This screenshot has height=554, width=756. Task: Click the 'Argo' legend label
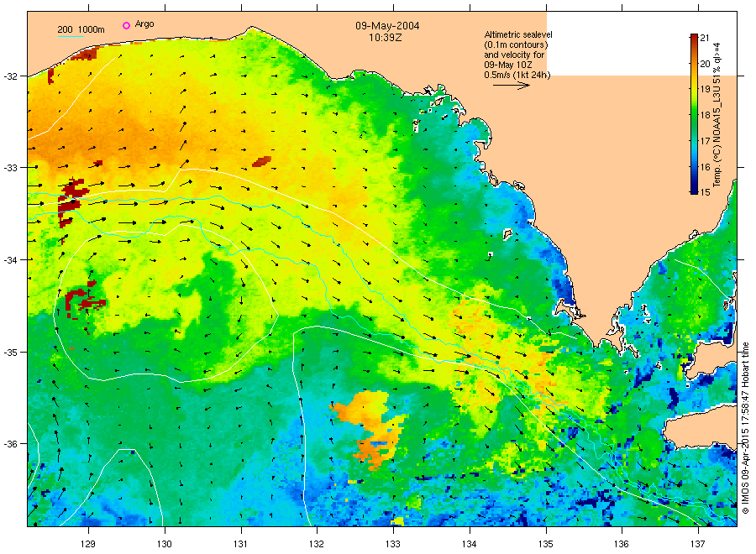pos(144,24)
